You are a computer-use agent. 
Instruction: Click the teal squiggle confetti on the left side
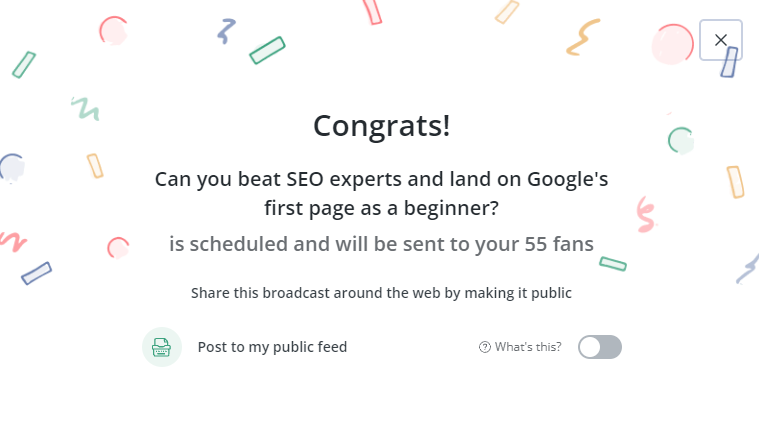tap(85, 107)
